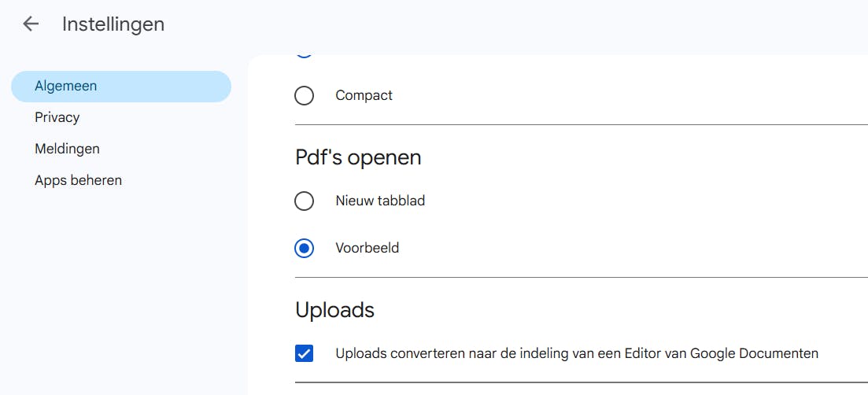Click the Voorbeeld label text
Viewport: 868px width, 395px height.
click(367, 248)
